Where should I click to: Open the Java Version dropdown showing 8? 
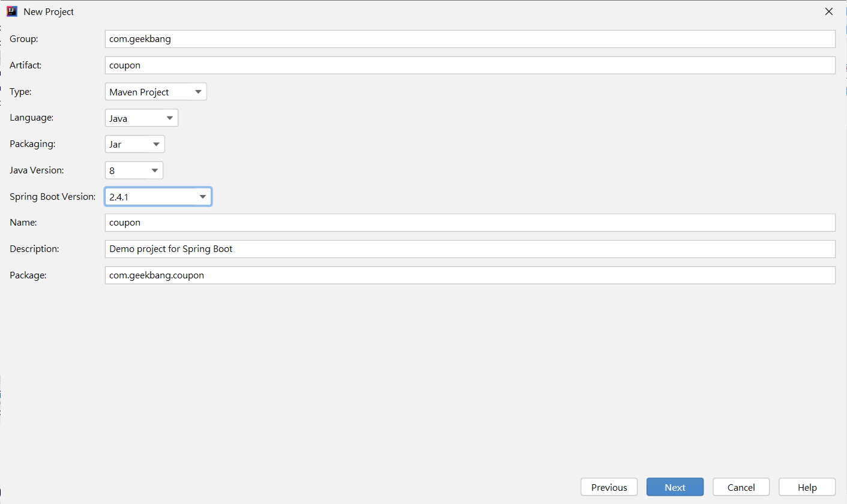(134, 170)
